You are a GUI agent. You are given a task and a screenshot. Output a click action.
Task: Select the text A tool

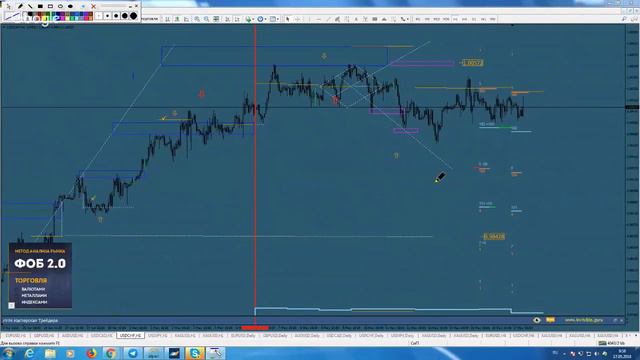(356, 19)
